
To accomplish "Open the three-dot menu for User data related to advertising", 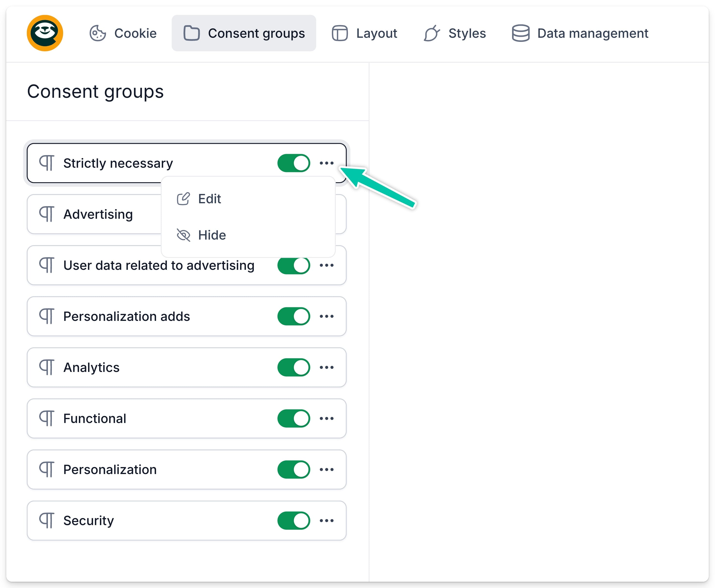I will tap(327, 265).
